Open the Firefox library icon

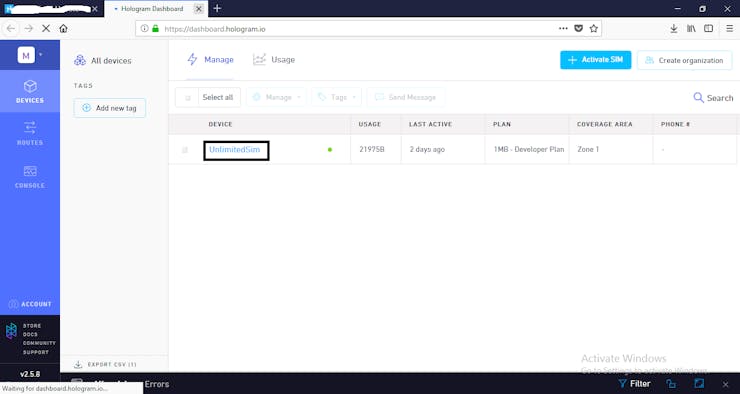pyautogui.click(x=691, y=29)
